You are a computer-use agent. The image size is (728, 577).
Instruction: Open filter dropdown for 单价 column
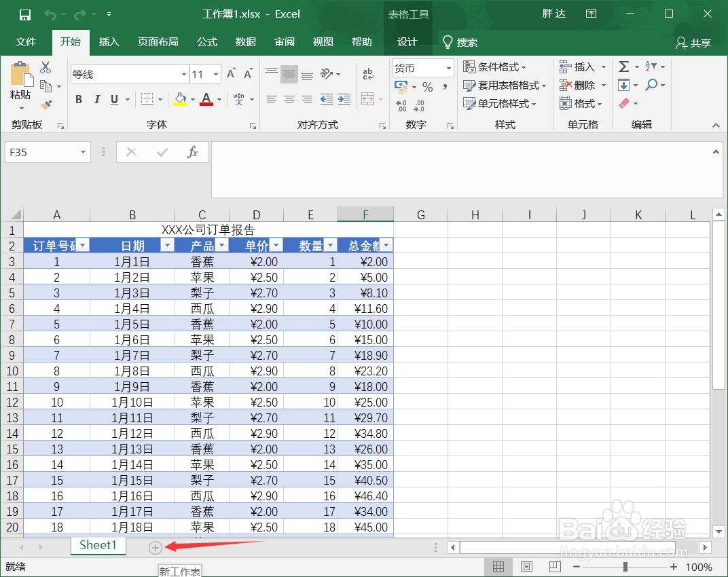tap(276, 245)
